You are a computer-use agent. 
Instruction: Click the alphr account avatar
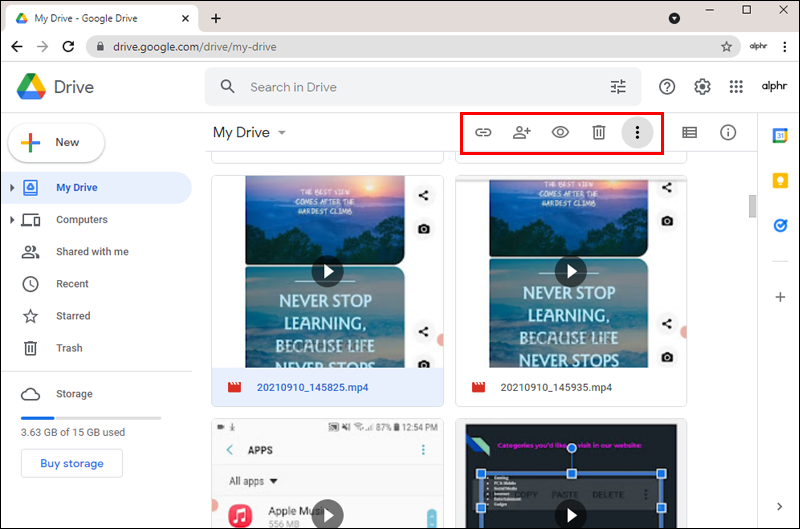[x=774, y=86]
